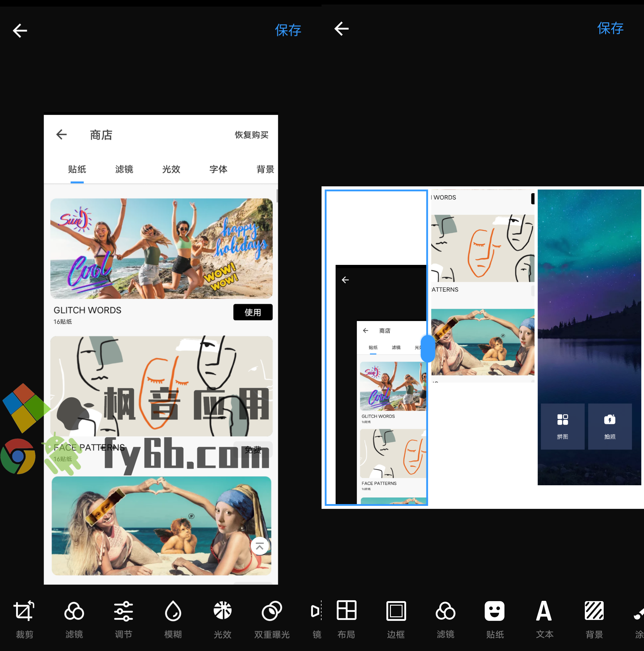
Task: Click small back arrow inside first collage cell
Action: click(345, 280)
